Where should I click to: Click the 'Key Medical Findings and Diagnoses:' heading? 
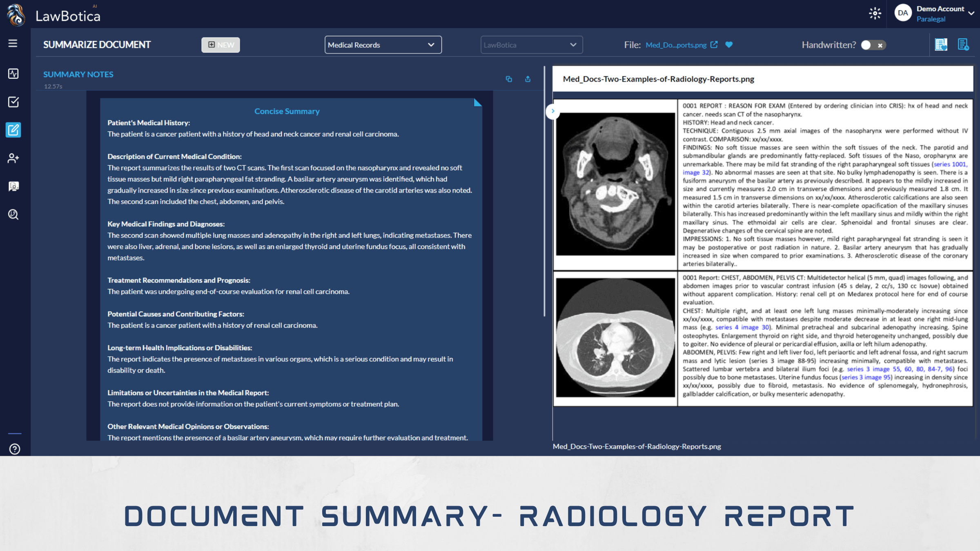[166, 224]
